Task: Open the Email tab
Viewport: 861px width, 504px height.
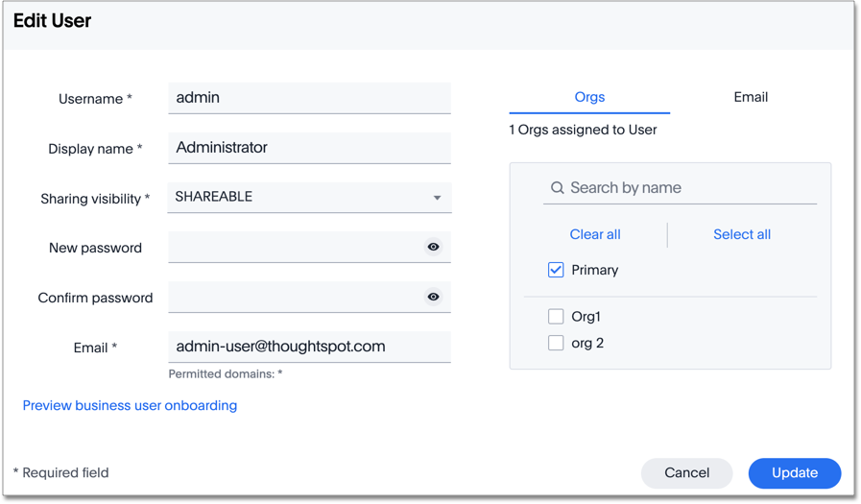Action: (750, 97)
